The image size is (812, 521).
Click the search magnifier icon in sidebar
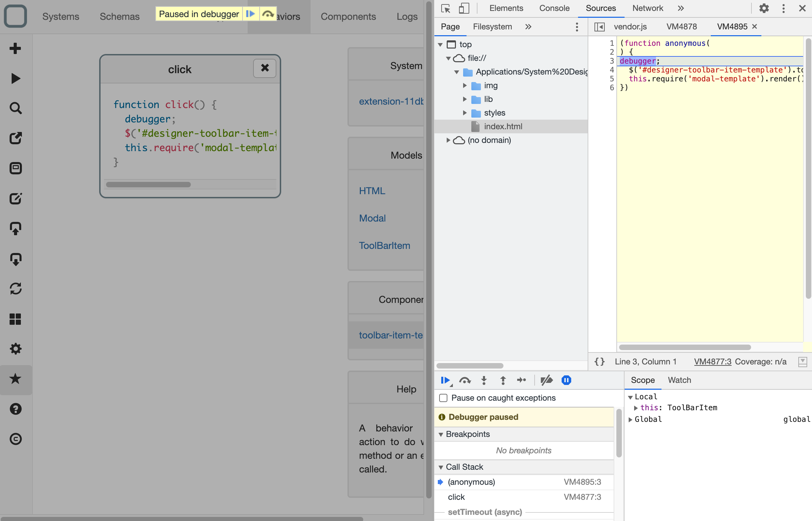pyautogui.click(x=16, y=108)
